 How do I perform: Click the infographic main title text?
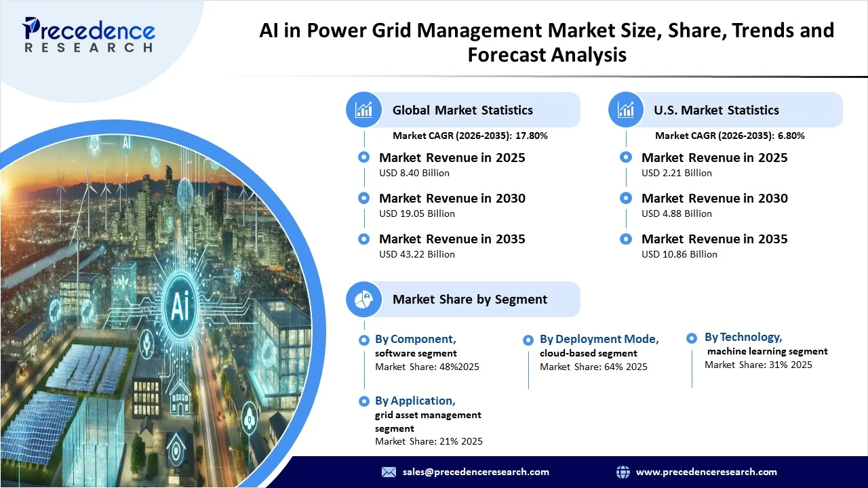(547, 42)
